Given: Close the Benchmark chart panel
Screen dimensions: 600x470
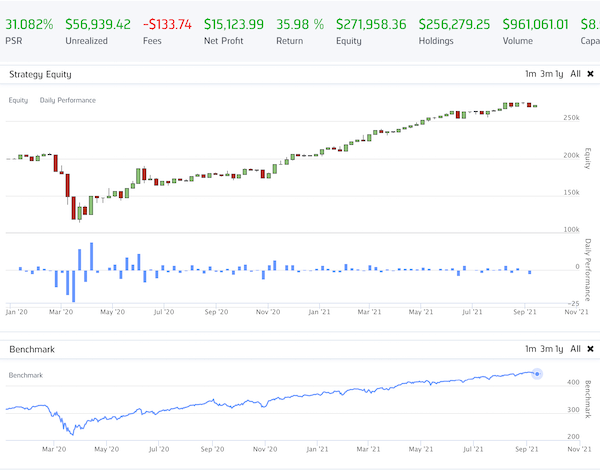Looking at the screenshot, I should 590,349.
